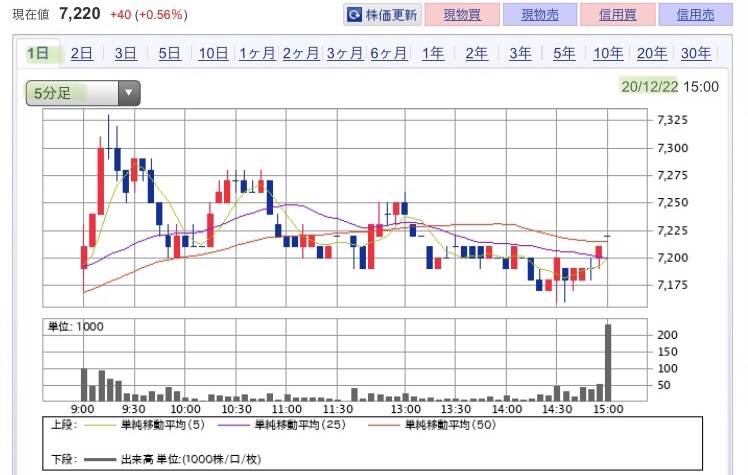Click the tall 15:00 closing volume bar
Image resolution: width=748 pixels, height=475 pixels.
[x=608, y=362]
